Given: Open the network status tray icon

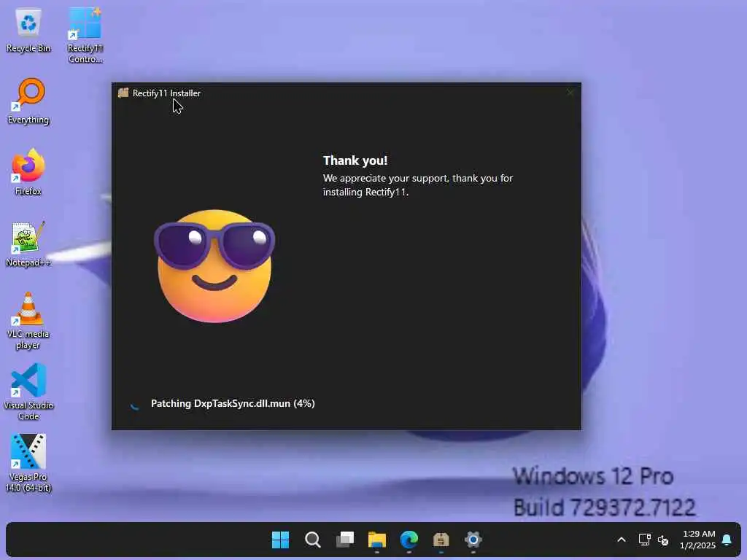Looking at the screenshot, I should (x=644, y=540).
